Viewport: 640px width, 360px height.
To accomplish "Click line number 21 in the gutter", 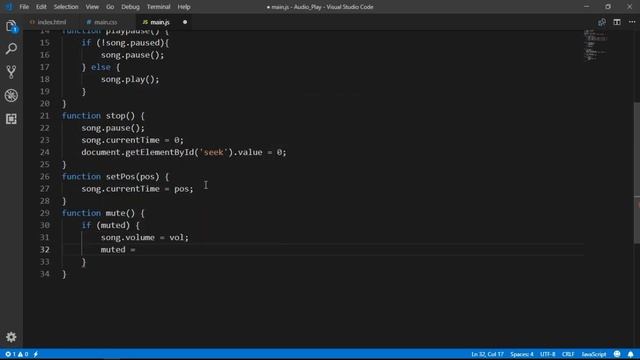I will (44, 116).
